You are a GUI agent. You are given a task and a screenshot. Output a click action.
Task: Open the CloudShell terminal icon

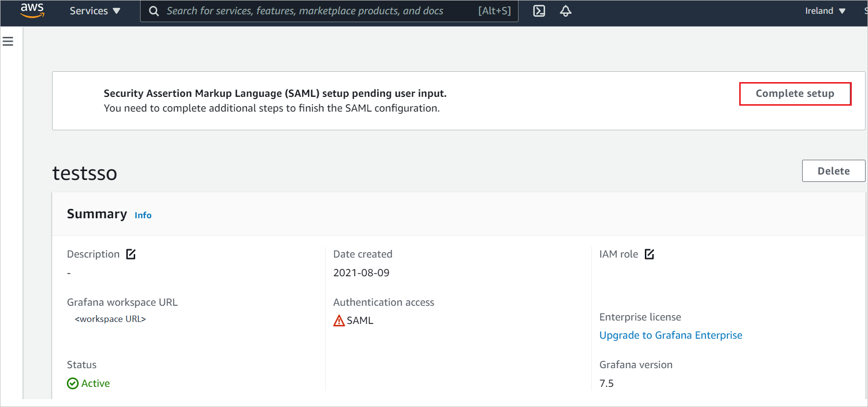(539, 11)
